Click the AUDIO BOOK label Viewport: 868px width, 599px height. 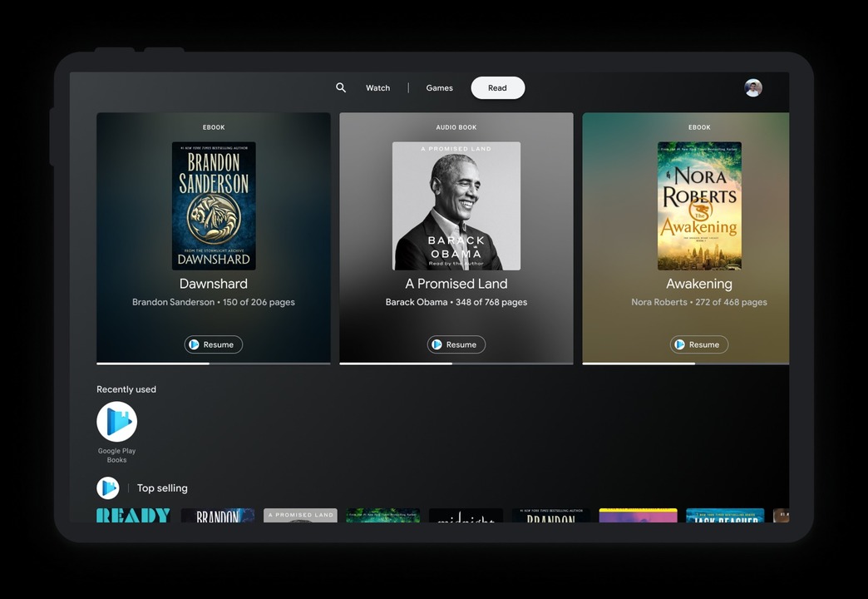point(456,127)
